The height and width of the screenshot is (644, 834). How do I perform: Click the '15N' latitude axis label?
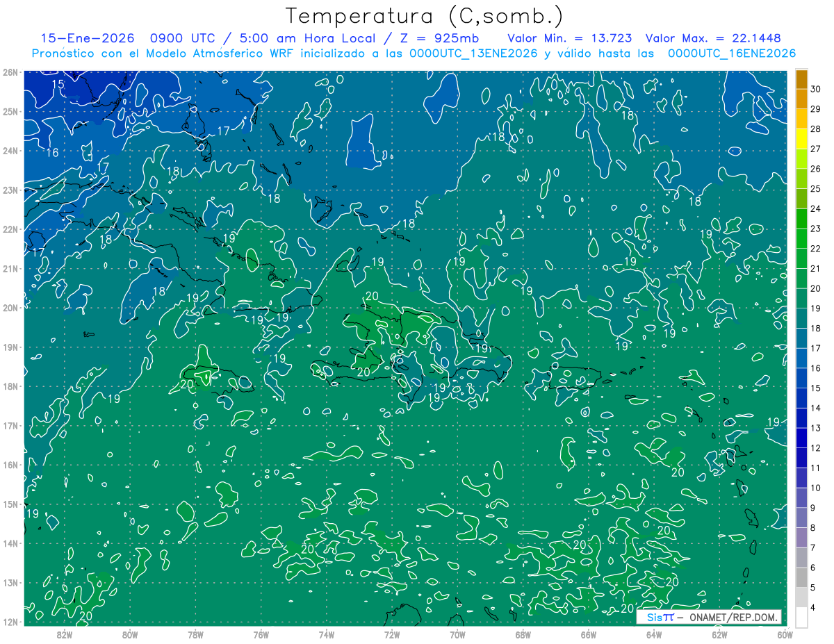(10, 504)
